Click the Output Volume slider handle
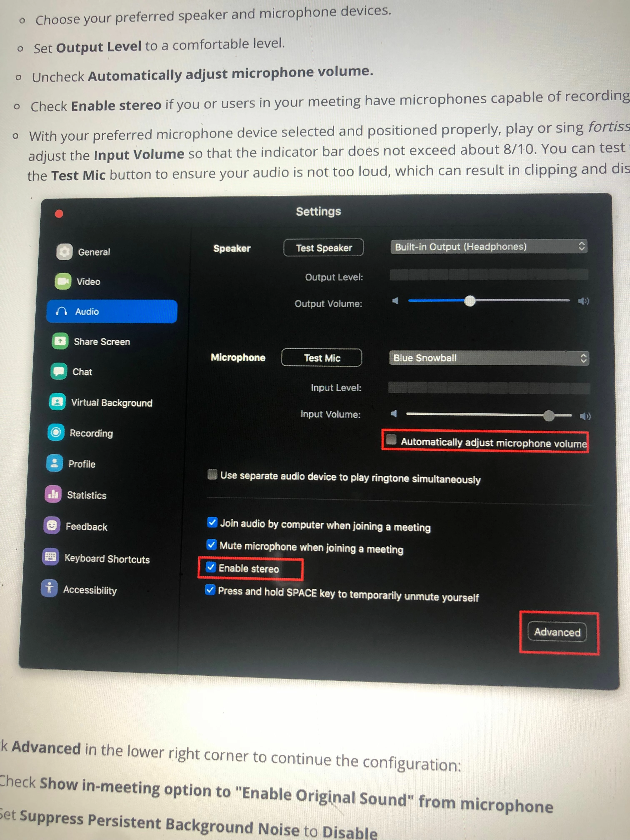 click(470, 301)
